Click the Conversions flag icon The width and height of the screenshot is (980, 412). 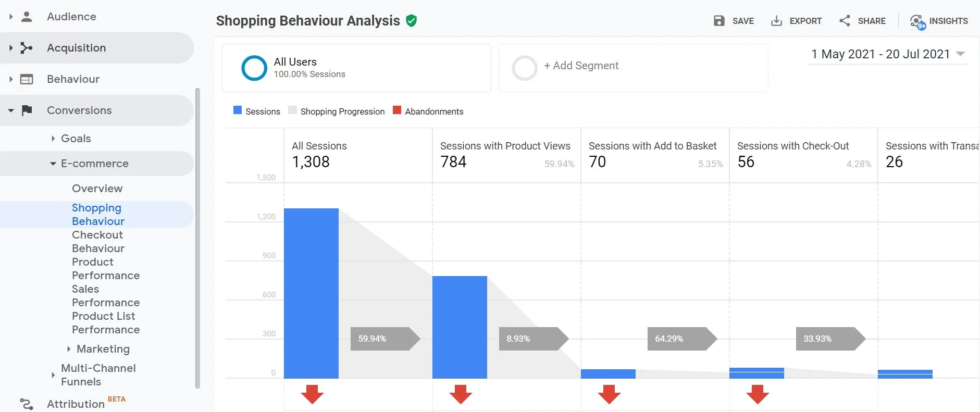[x=28, y=110]
